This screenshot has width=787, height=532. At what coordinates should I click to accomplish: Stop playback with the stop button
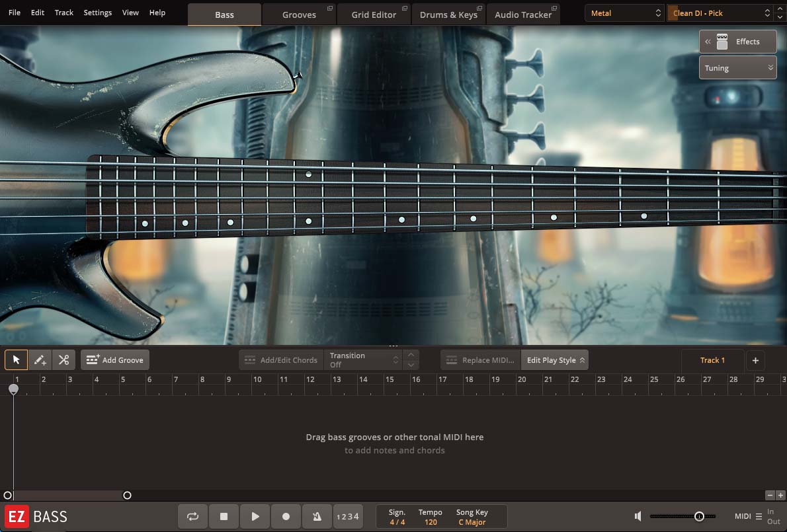(224, 516)
